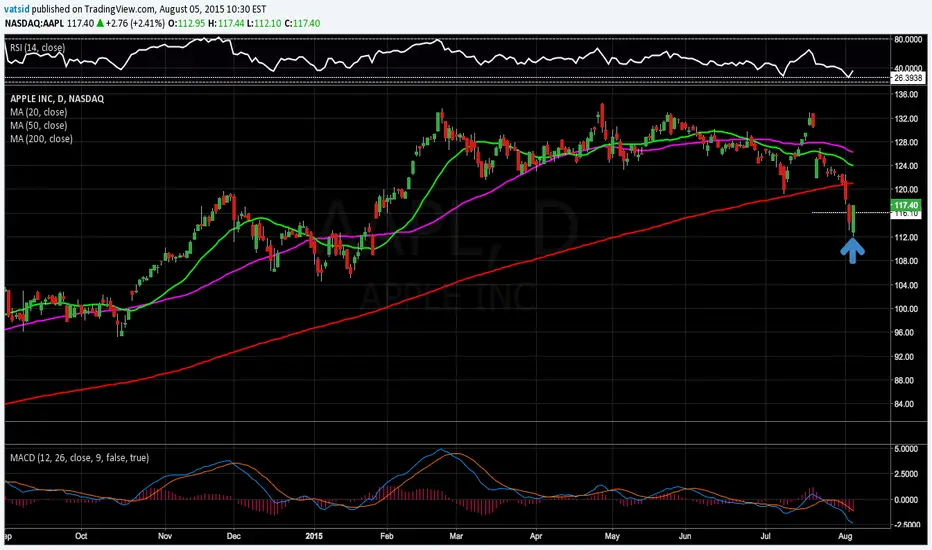Click the -2.5000 MACD axis label
Viewport: 932px width, 550px height.
[909, 525]
